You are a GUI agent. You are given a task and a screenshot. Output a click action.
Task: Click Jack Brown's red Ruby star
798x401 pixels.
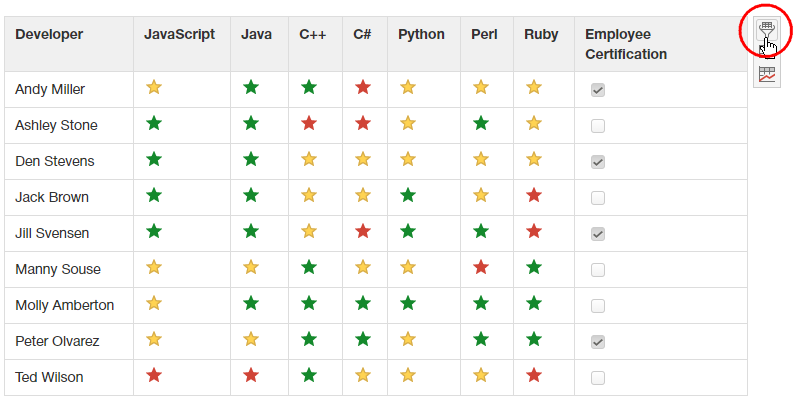point(534,196)
